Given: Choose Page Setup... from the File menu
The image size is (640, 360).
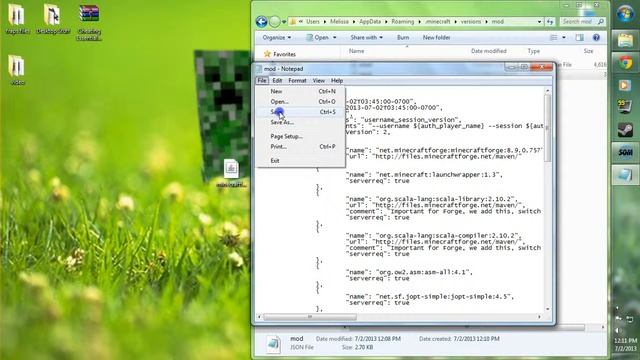Looking at the screenshot, I should point(301,136).
